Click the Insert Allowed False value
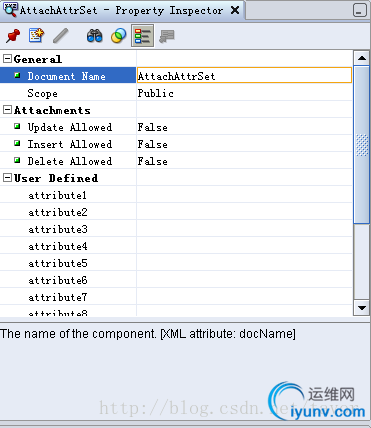This screenshot has width=371, height=428. 153,144
